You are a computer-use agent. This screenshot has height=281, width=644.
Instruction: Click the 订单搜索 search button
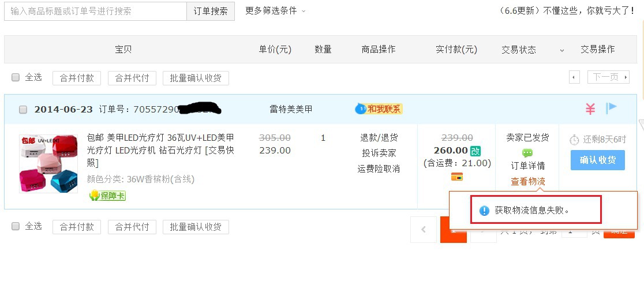click(x=211, y=11)
